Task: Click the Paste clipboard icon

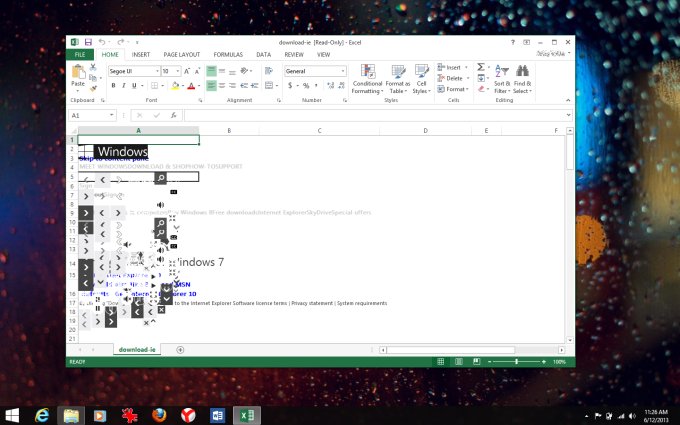Action: tap(78, 72)
